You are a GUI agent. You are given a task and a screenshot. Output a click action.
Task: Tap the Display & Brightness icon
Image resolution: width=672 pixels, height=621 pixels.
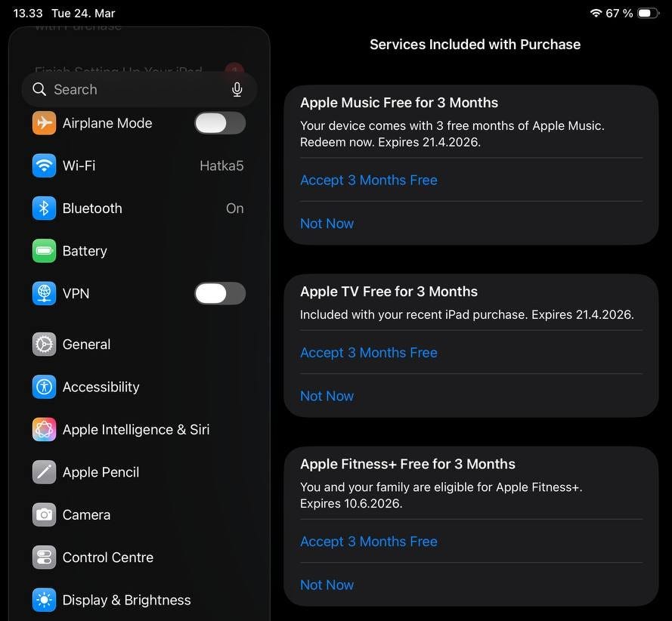click(x=44, y=600)
